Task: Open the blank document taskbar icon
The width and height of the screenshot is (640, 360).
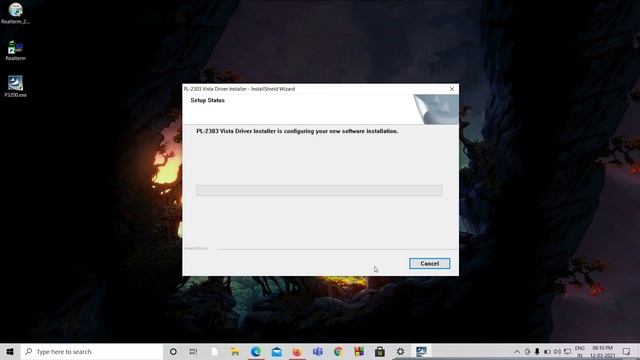Action: 214,351
